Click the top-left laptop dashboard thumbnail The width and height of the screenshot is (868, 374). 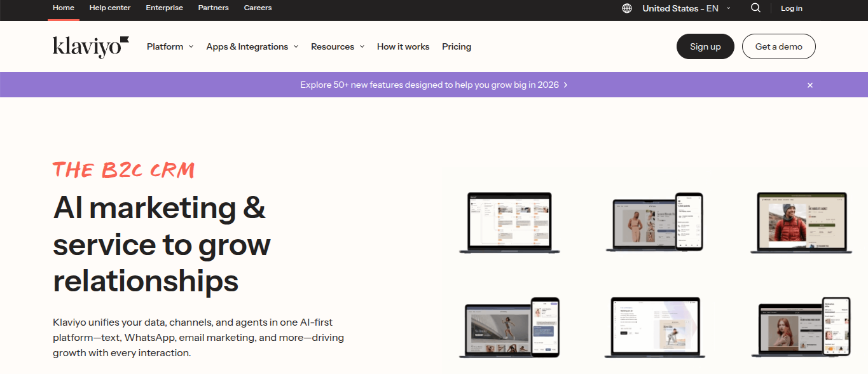pyautogui.click(x=509, y=223)
